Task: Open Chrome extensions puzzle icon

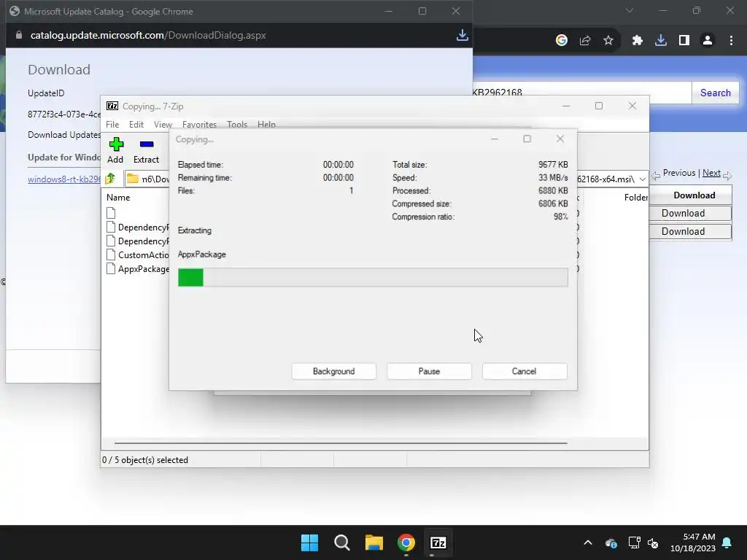Action: point(638,41)
